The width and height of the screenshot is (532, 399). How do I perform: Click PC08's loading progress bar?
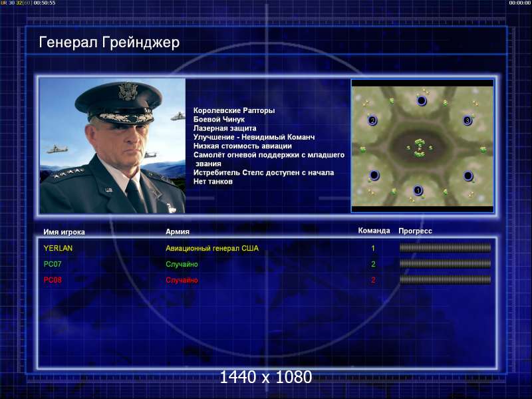(445, 279)
